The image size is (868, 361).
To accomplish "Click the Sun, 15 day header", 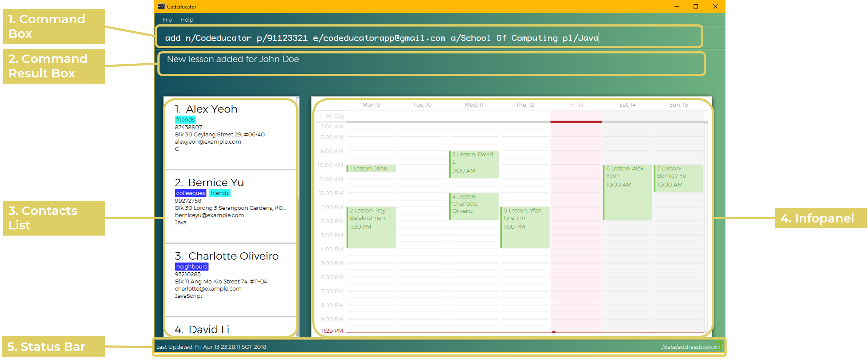I will click(x=678, y=105).
